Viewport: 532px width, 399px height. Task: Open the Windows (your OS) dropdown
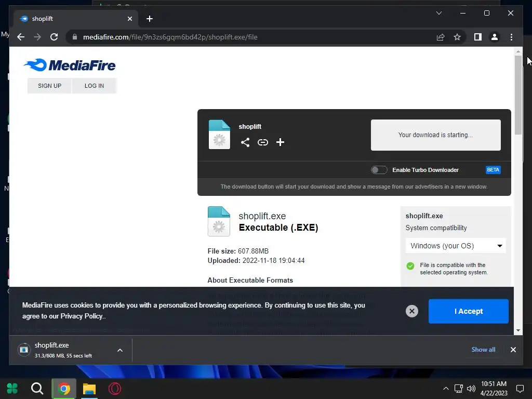(456, 246)
